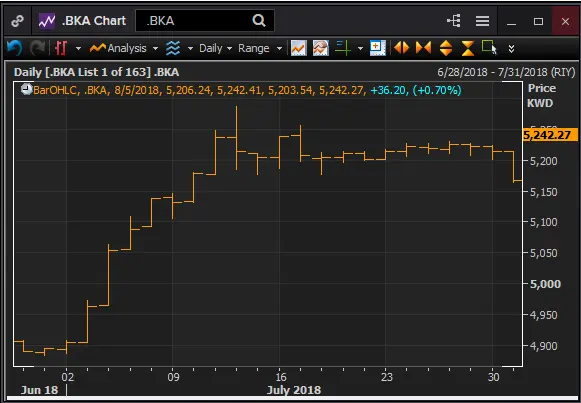Expand the Daily interval dropdown
This screenshot has height=403, width=581.
point(216,48)
